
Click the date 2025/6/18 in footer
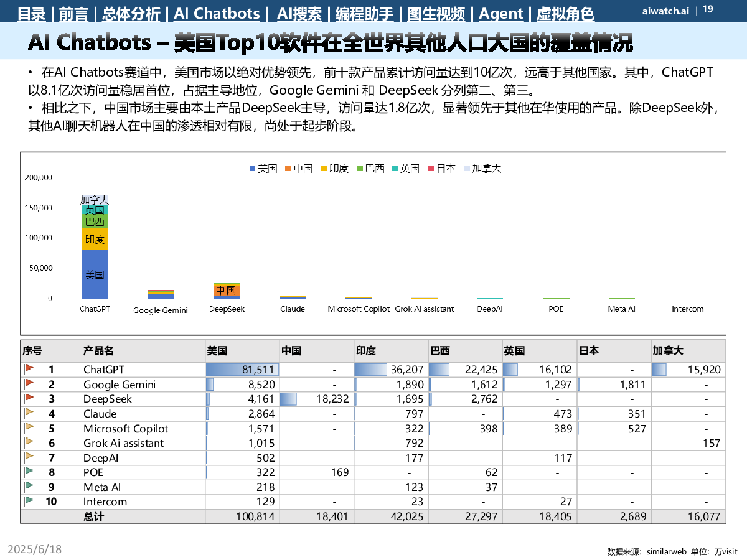(x=34, y=549)
